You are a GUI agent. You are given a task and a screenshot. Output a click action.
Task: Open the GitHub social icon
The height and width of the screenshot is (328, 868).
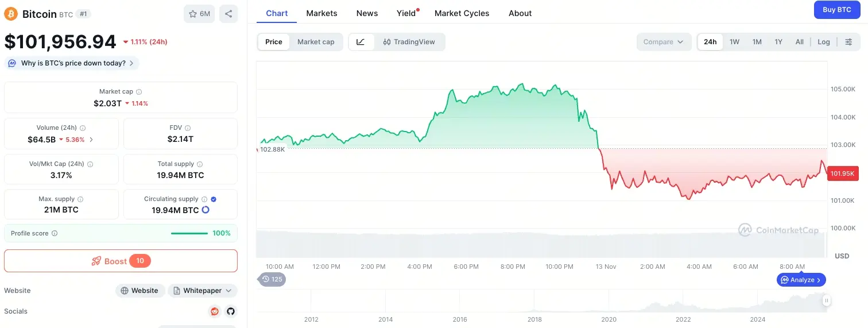pos(231,311)
